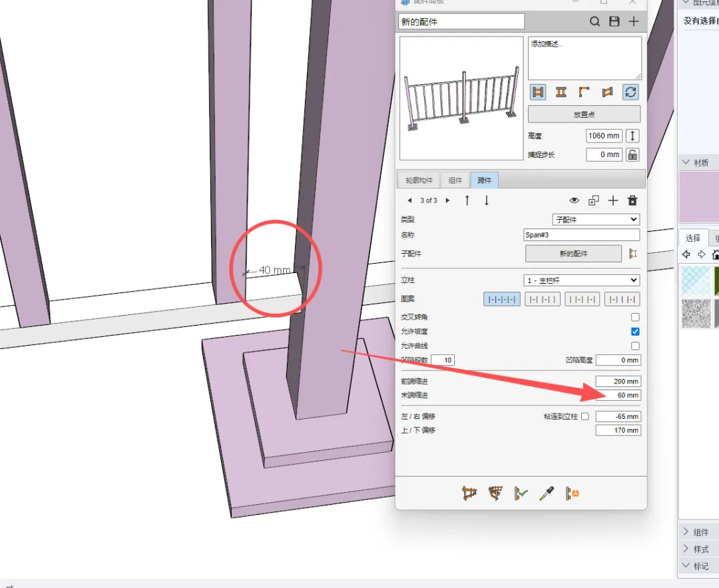This screenshot has width=719, height=588.
Task: Save the assembly with the floppy disk icon
Action: tap(614, 21)
